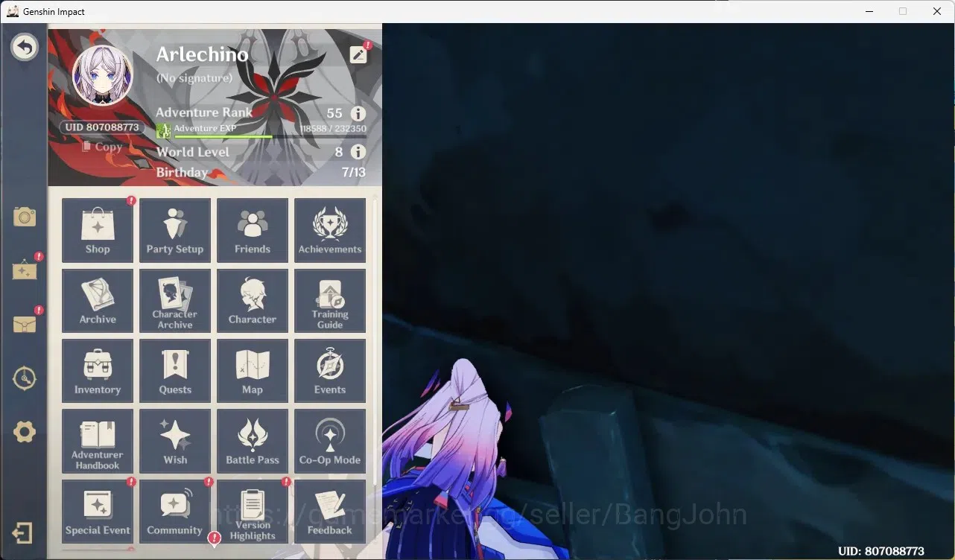
Task: Open the Character tile
Action: point(253,300)
